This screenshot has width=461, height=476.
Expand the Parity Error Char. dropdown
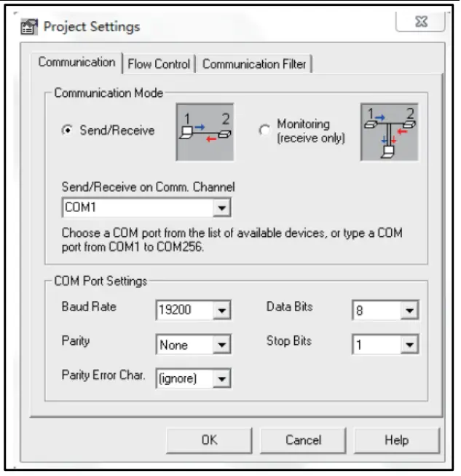pos(222,378)
